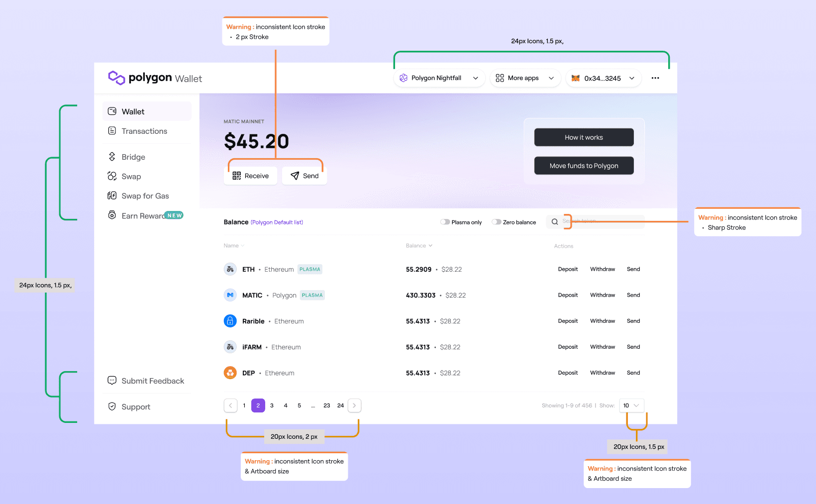Click the Polygon logo icon
Viewport: 816px width, 504px height.
[x=116, y=78]
